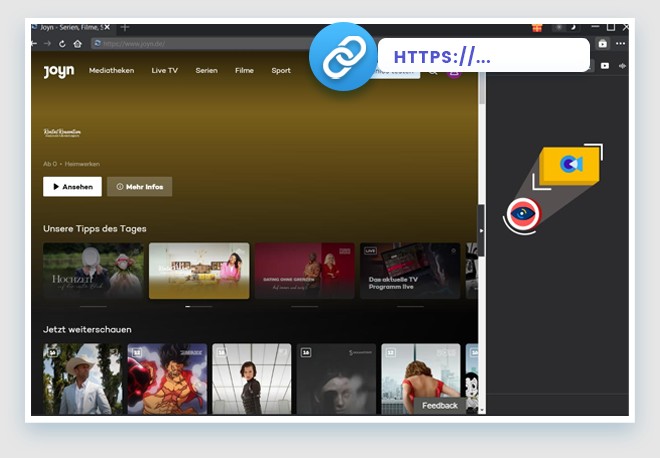
Task: Collapse the right sidebar with arrow handle
Action: click(x=481, y=231)
